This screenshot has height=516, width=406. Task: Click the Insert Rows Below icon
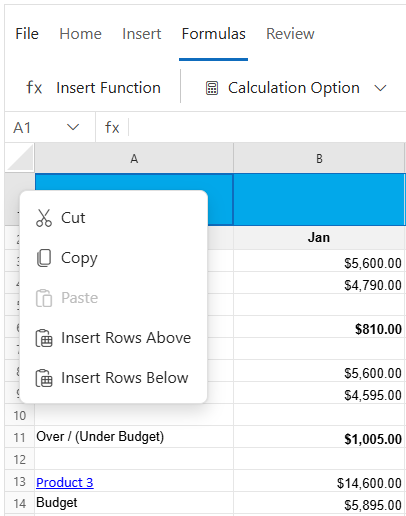pos(44,378)
